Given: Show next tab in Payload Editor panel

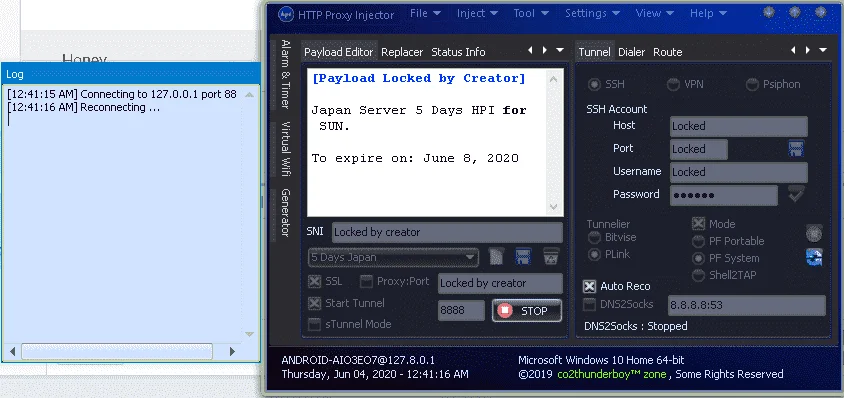Looking at the screenshot, I should (545, 50).
